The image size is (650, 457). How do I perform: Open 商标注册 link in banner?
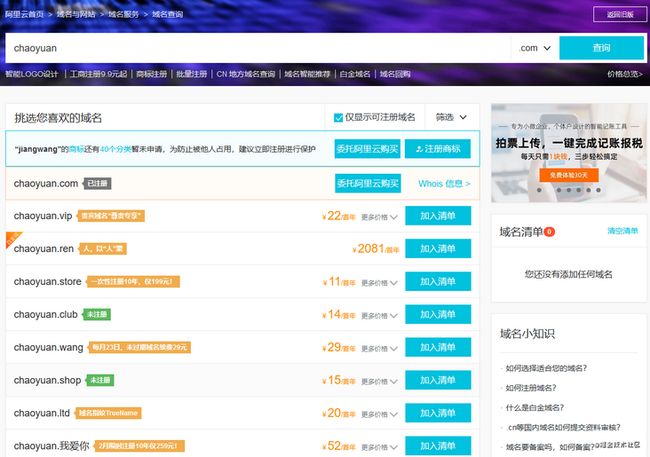point(151,74)
